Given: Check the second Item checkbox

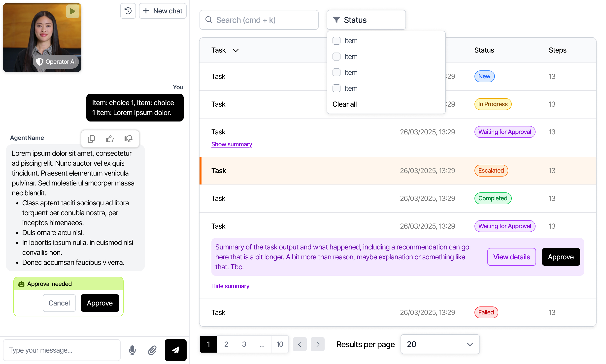Looking at the screenshot, I should [x=337, y=57].
